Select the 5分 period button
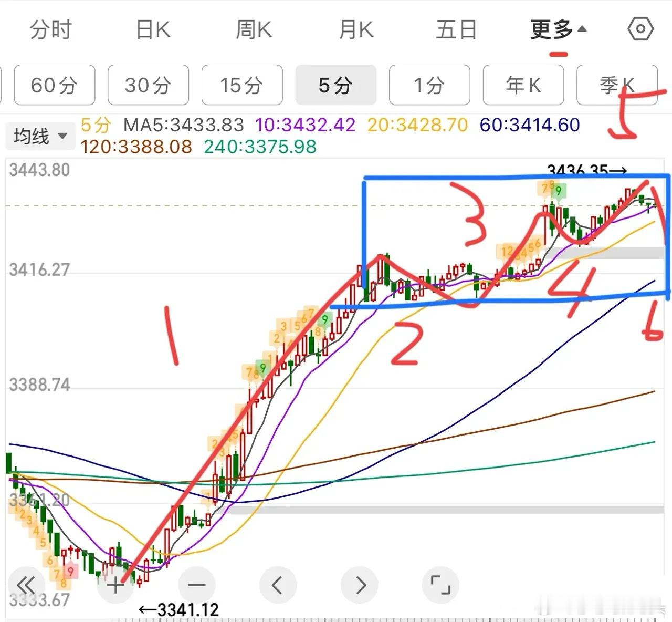 coord(335,85)
